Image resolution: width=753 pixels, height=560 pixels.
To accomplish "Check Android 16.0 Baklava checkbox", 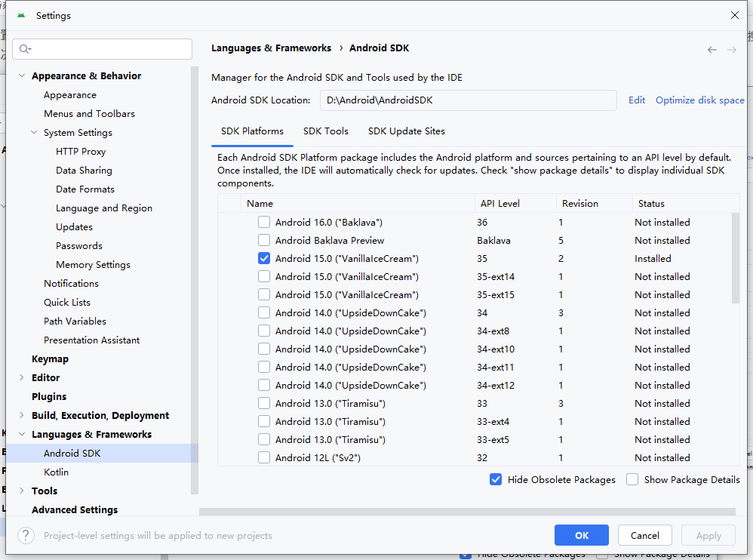I will [263, 222].
